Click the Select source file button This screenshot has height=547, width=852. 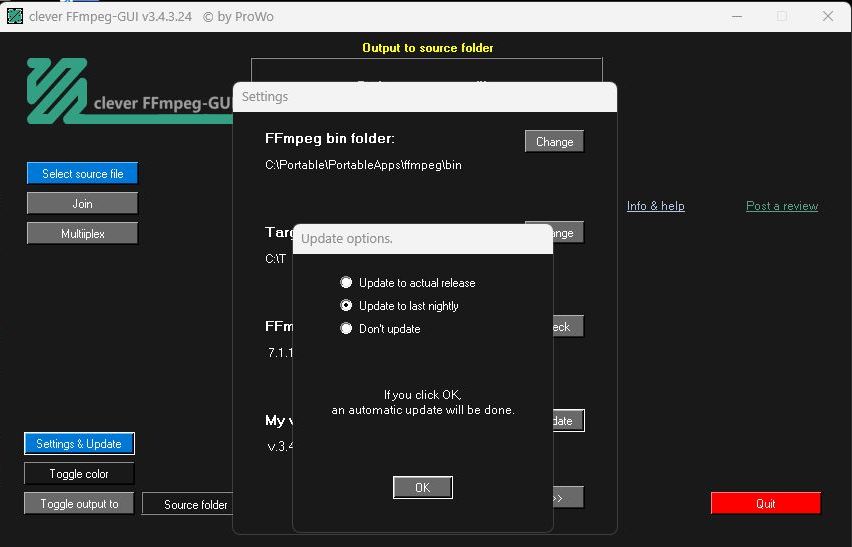point(82,173)
